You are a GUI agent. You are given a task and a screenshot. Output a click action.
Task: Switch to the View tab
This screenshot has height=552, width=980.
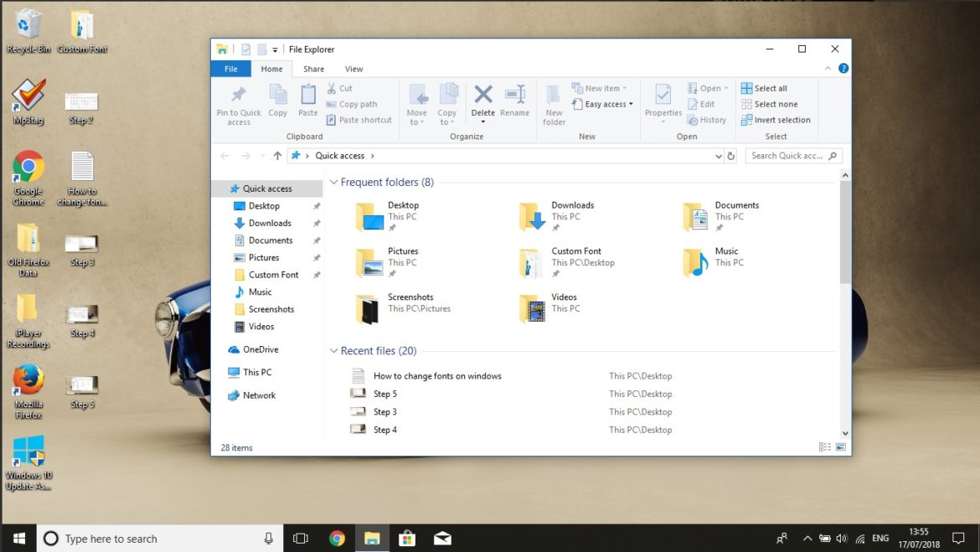[x=354, y=68]
